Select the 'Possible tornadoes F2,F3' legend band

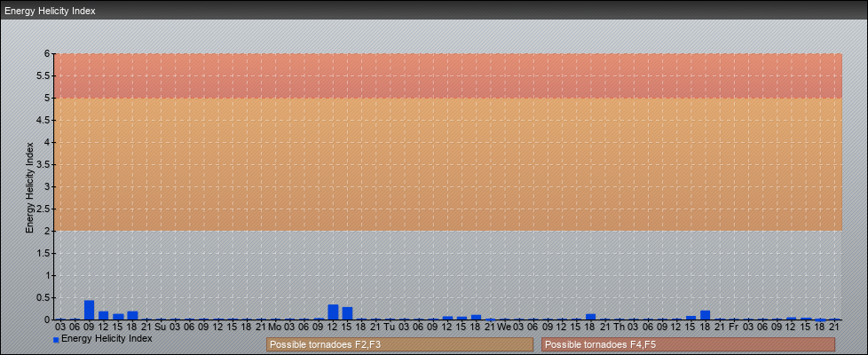(399, 344)
